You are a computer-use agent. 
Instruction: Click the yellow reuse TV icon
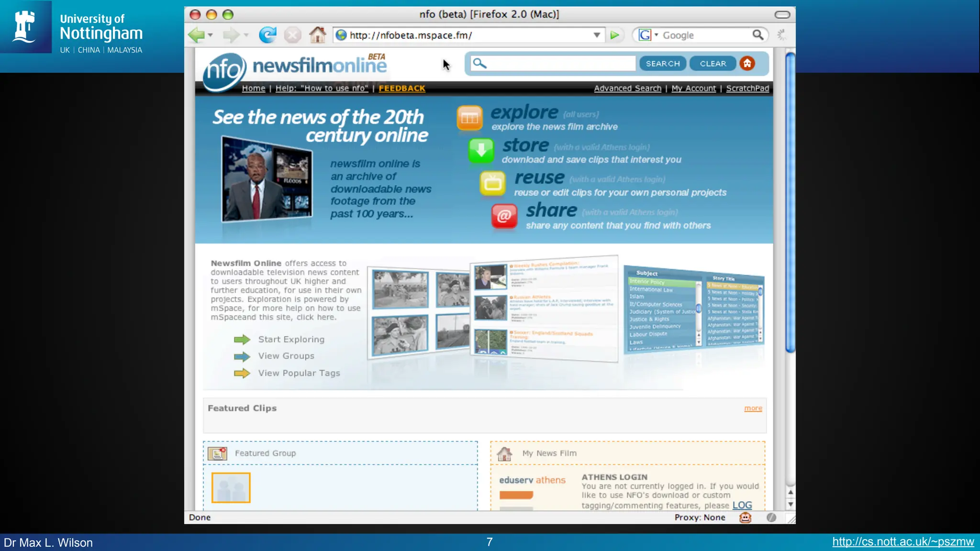(492, 183)
